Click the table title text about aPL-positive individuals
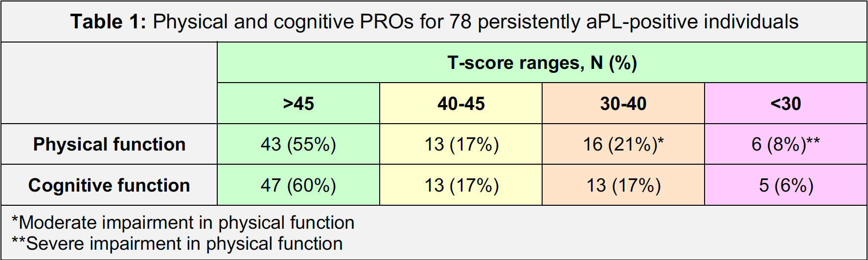Viewport: 868px width, 260px height. pos(475,22)
